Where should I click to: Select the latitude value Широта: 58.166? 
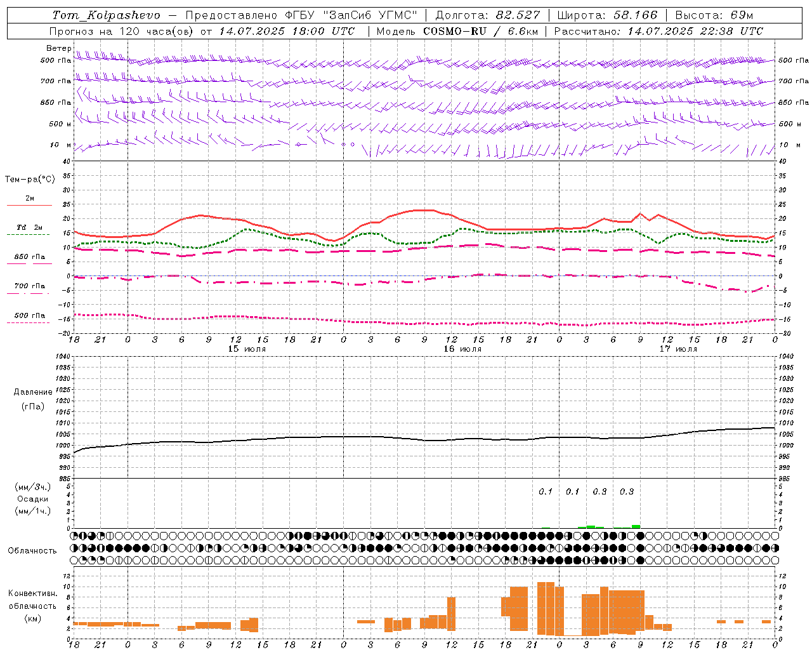point(607,15)
